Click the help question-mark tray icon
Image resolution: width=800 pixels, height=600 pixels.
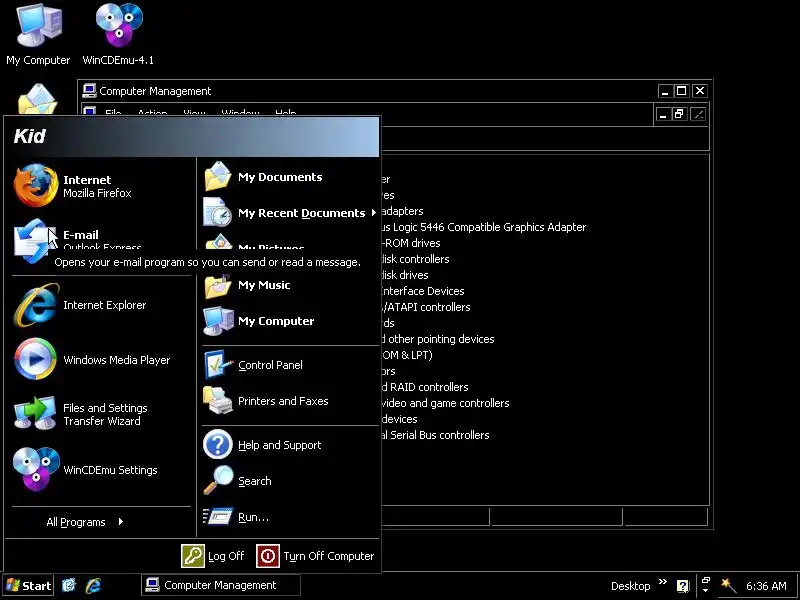(683, 586)
